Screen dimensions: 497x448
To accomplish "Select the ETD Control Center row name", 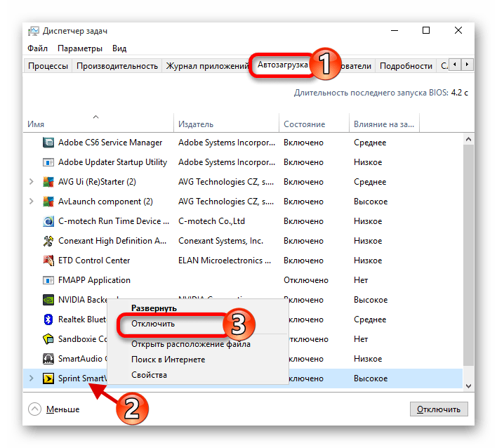I will click(94, 261).
